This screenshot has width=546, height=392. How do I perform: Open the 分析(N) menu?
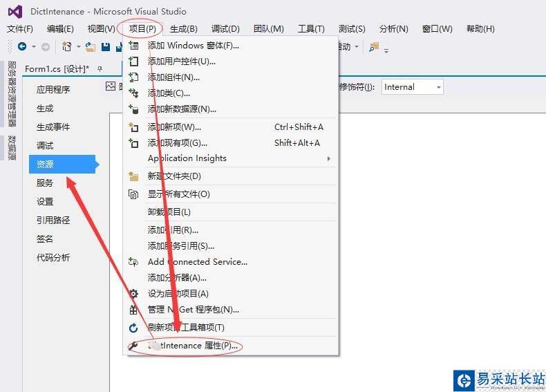(393, 29)
